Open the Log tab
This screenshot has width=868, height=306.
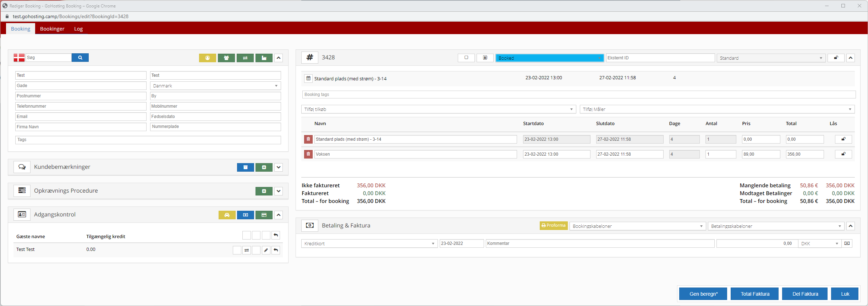tap(78, 29)
